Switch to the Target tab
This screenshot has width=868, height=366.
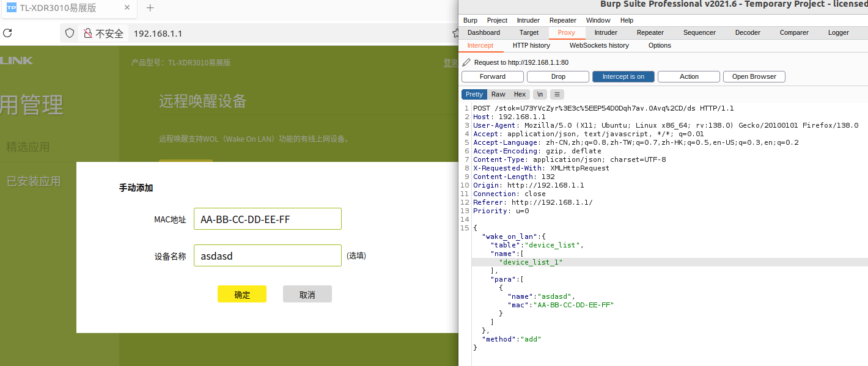point(529,32)
